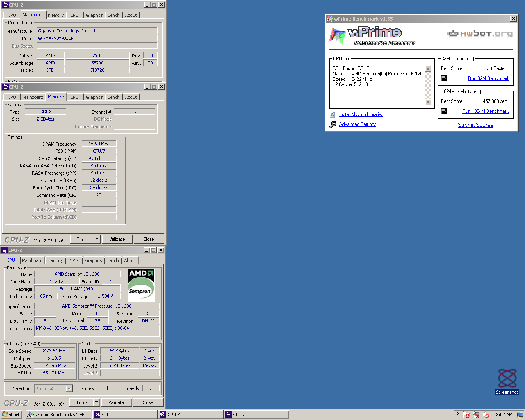Click Validate button in CPU window
This screenshot has height=420, width=525.
coord(116,402)
